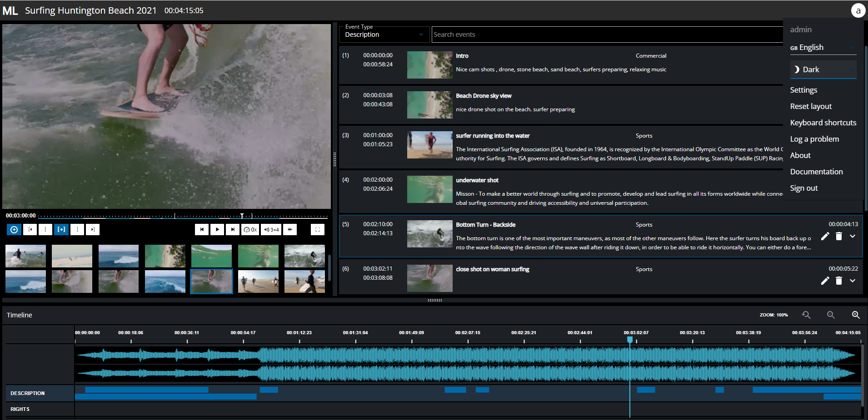Choose Keyboard shortcuts from user menu
The image size is (868, 420).
pos(823,123)
